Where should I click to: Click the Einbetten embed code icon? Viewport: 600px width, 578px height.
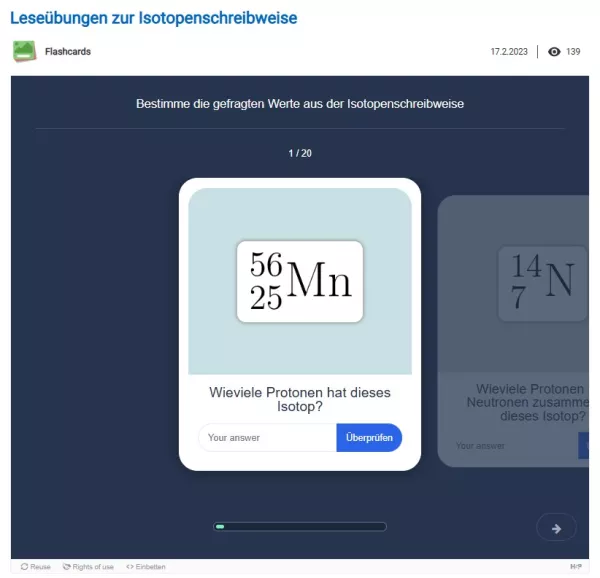coord(130,567)
